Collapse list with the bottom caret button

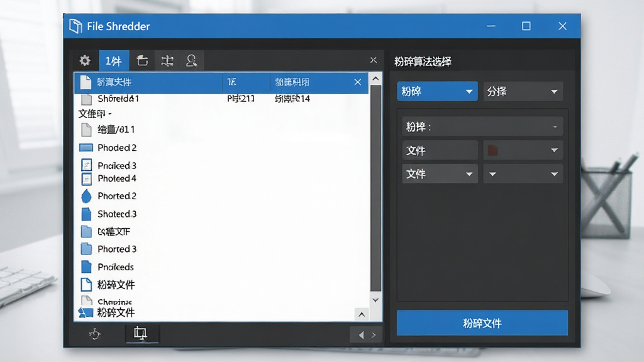coord(362,314)
